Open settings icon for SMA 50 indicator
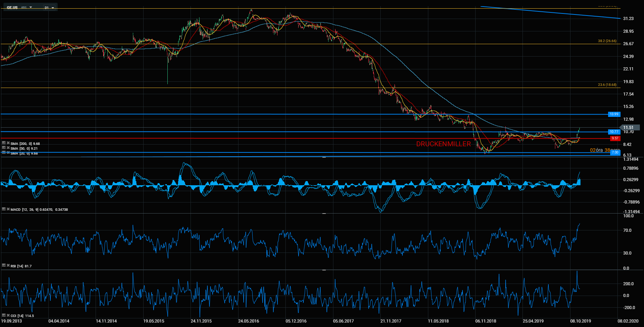Image resolution: width=644 pixels, height=327 pixels. click(3, 148)
